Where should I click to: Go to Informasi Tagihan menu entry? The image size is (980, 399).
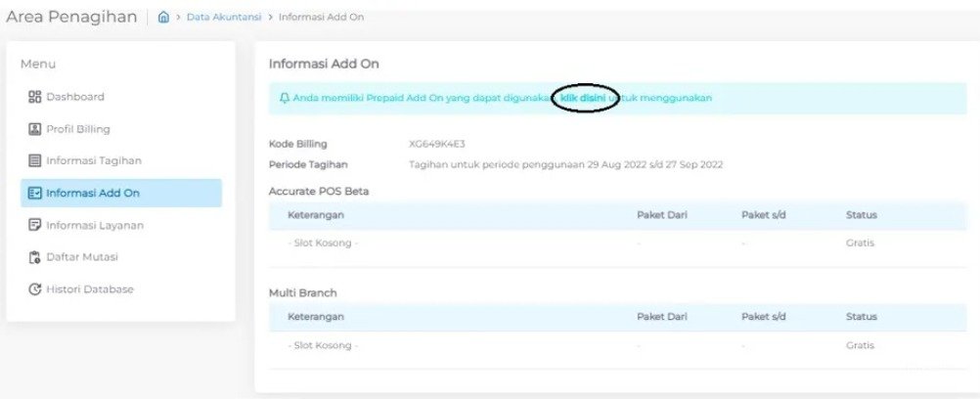[120, 160]
